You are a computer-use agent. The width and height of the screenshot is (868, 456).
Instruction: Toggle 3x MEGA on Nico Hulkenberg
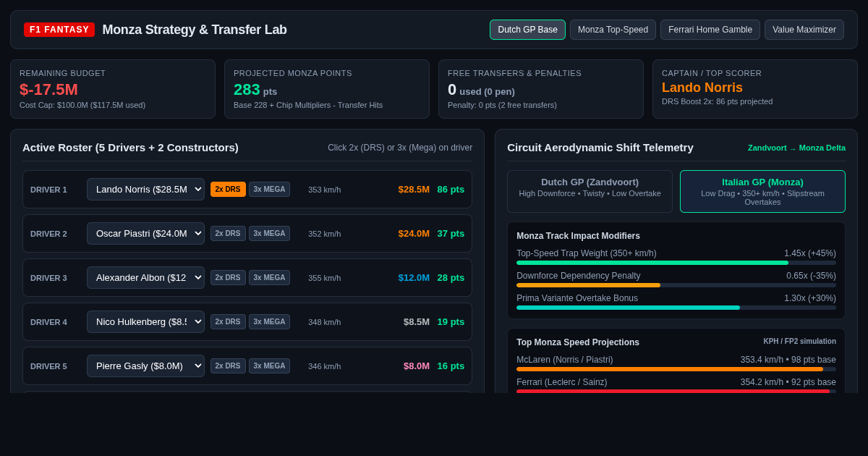(x=269, y=321)
